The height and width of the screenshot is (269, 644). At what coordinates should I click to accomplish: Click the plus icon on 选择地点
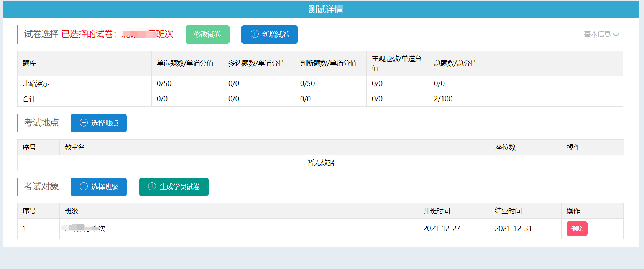tap(84, 123)
